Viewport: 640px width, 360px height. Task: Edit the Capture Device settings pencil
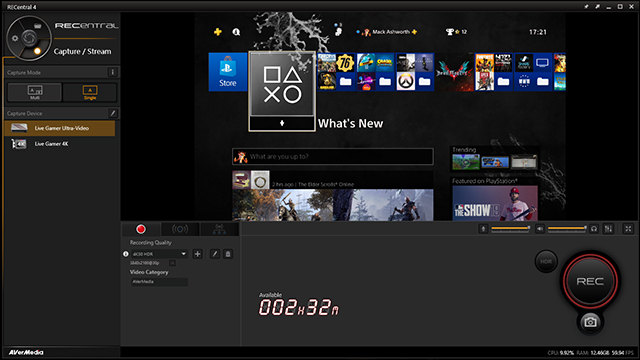tap(113, 113)
